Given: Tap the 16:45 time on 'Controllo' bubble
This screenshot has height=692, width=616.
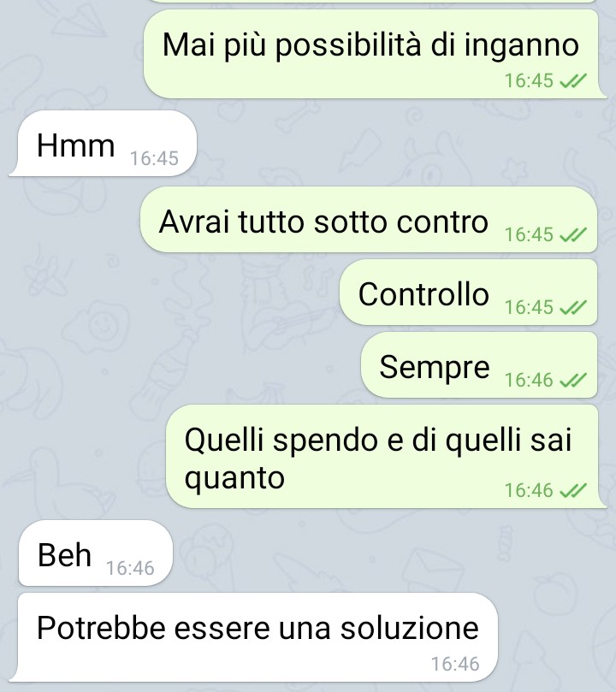Looking at the screenshot, I should click(529, 307).
